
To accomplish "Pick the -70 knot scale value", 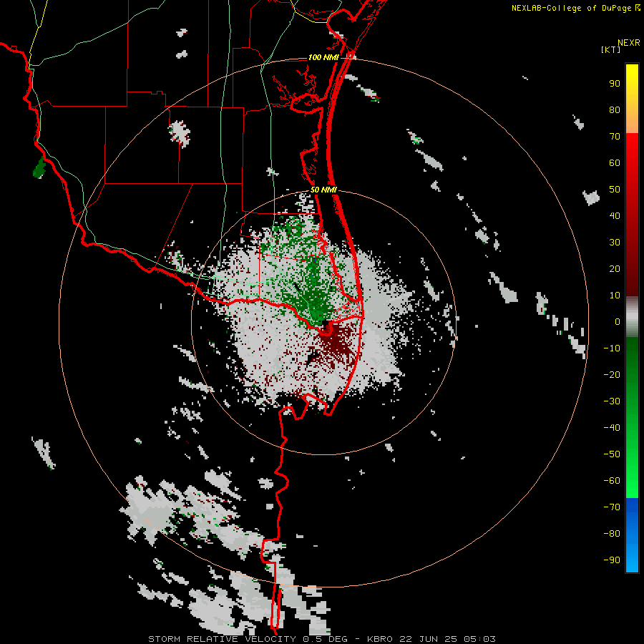I will pos(612,507).
